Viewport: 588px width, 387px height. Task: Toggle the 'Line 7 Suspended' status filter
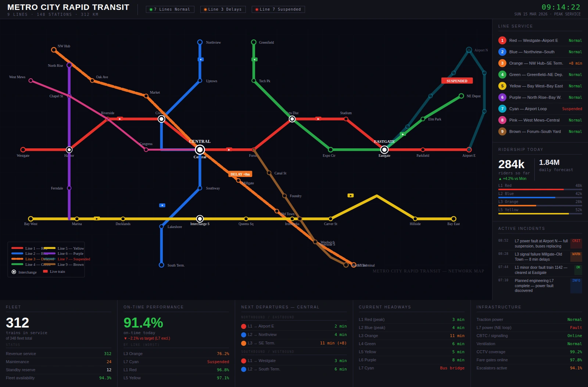[x=278, y=9]
